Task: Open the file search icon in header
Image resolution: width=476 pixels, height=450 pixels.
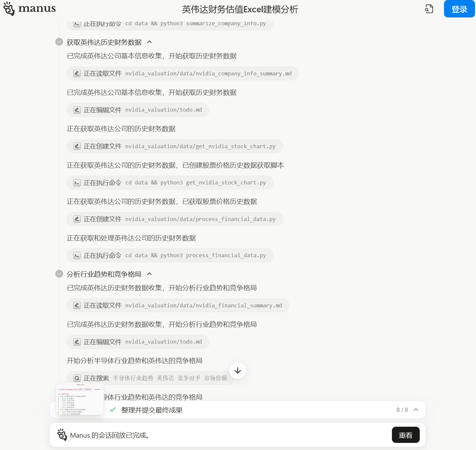Action: 429,9
